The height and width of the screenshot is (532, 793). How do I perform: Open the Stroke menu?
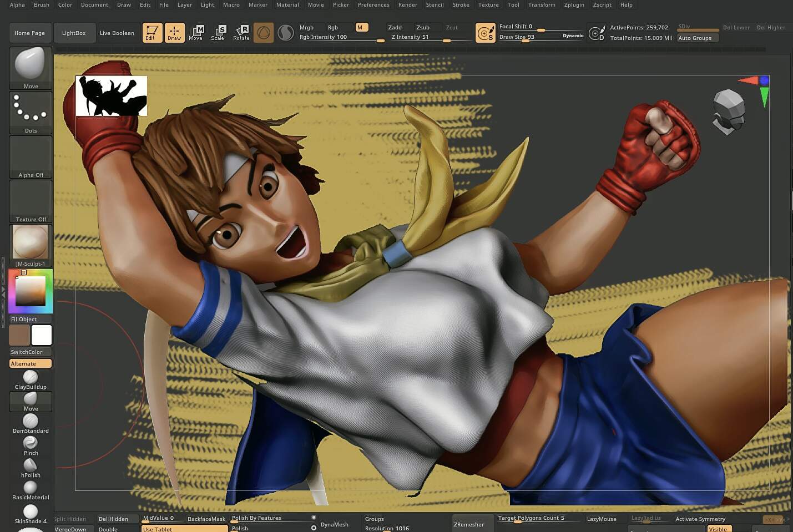pyautogui.click(x=461, y=5)
